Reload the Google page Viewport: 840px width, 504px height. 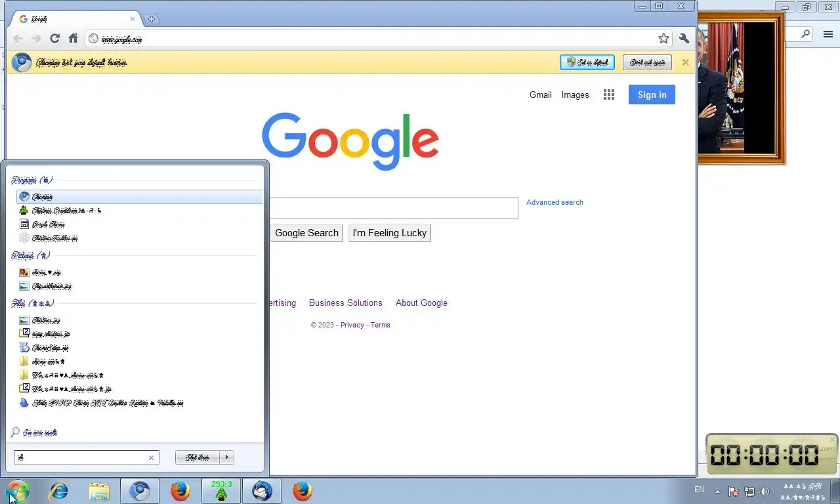pos(54,39)
